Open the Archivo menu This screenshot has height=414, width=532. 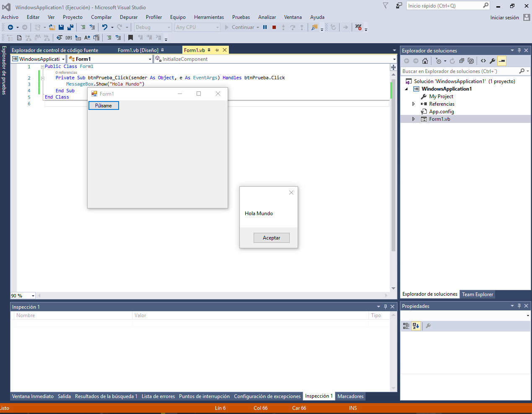click(x=10, y=17)
